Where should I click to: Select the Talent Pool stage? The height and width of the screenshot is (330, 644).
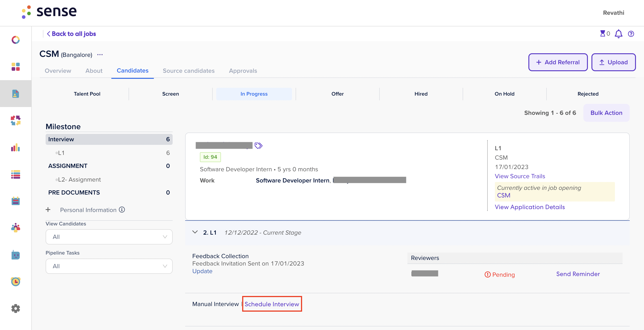(x=87, y=94)
